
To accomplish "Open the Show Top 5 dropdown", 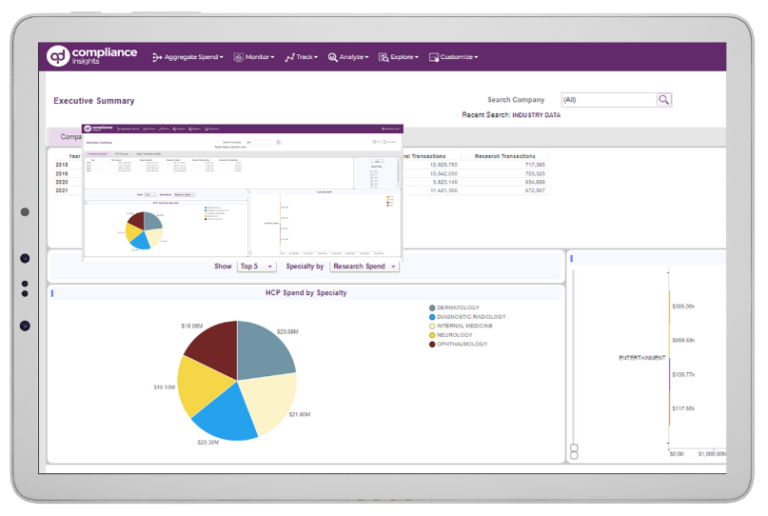I will pyautogui.click(x=257, y=266).
